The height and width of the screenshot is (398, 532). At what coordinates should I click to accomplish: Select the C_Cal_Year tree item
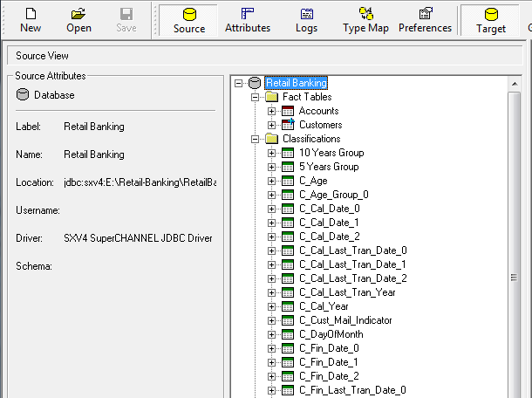pos(324,306)
